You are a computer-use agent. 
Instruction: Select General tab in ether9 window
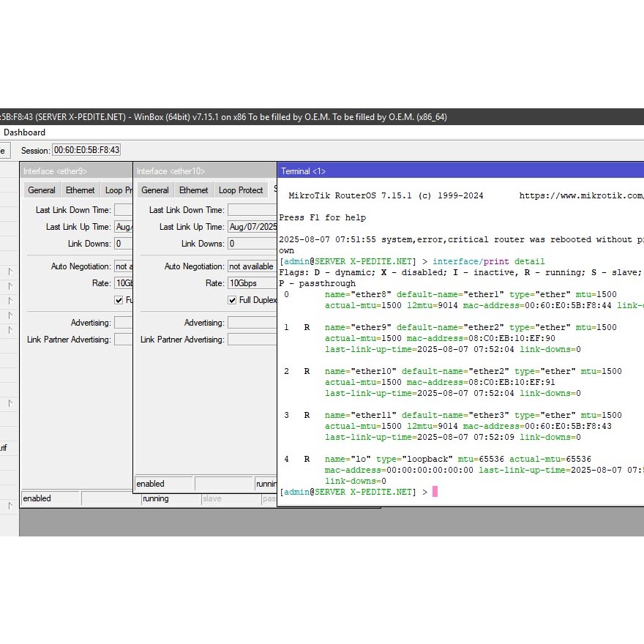click(42, 190)
